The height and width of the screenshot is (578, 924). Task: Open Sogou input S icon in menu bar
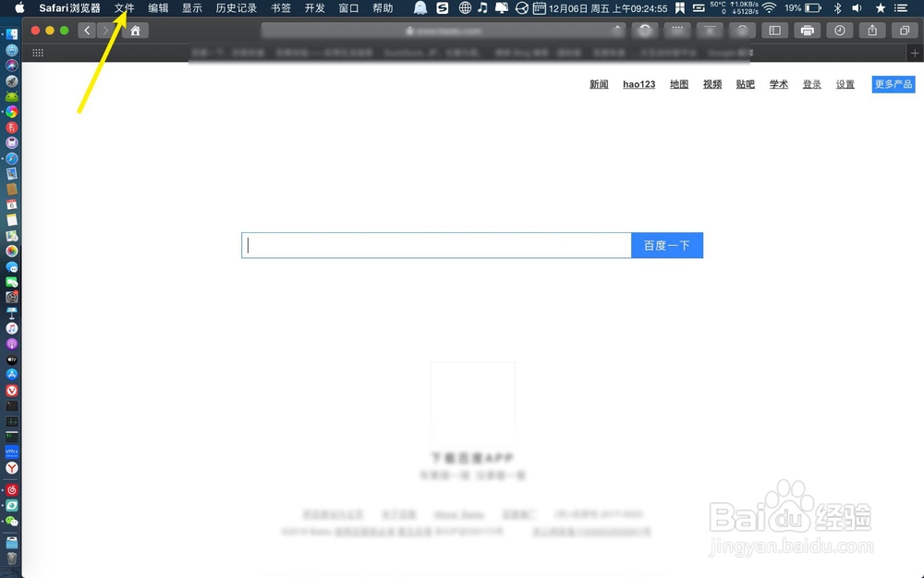click(443, 7)
